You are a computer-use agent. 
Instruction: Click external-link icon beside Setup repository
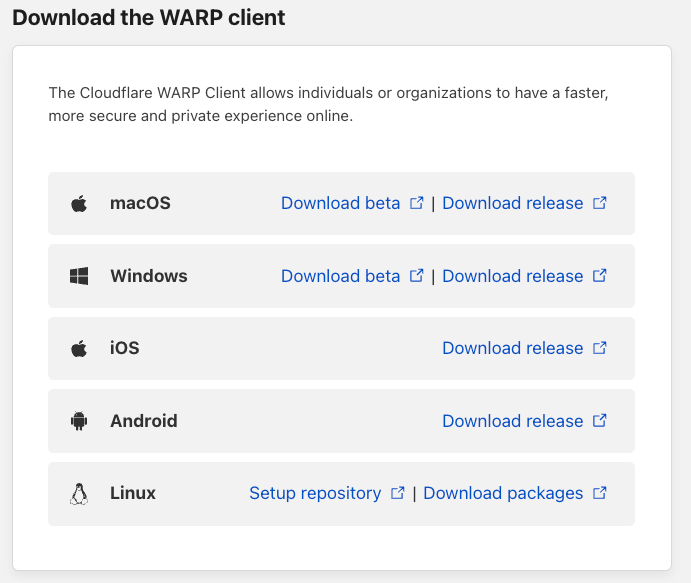click(398, 493)
